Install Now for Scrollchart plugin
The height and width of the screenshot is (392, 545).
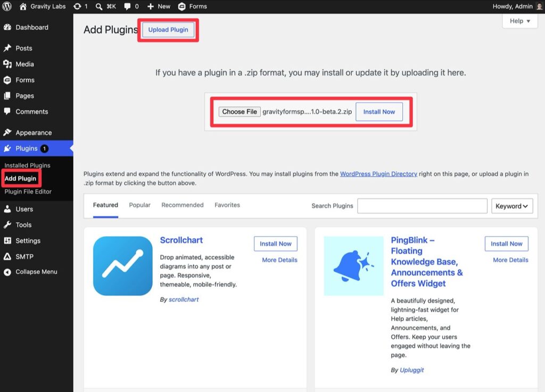[x=276, y=244]
